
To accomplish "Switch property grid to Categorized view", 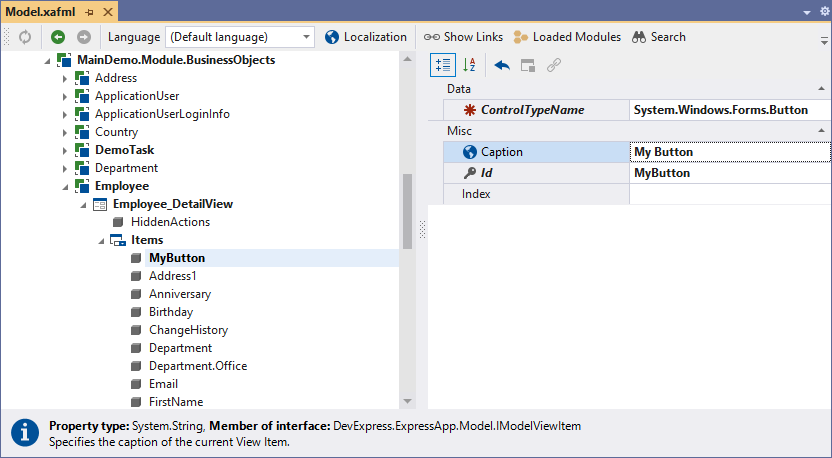I will pyautogui.click(x=443, y=65).
